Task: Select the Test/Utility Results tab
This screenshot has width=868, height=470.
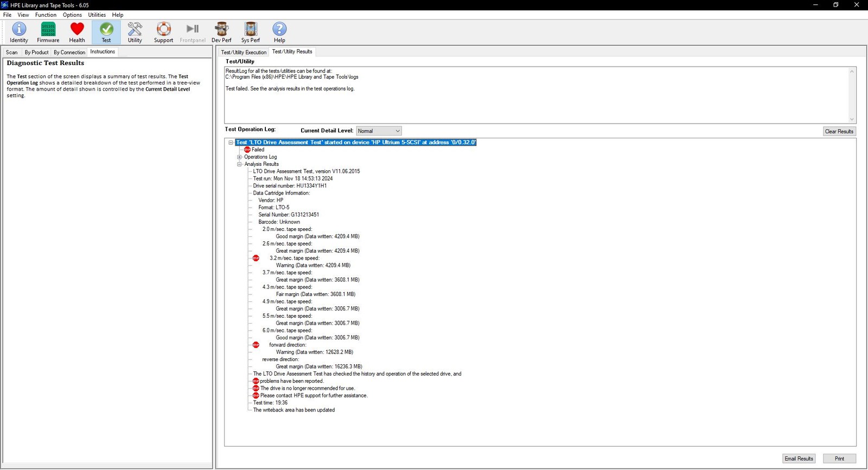Action: (292, 51)
